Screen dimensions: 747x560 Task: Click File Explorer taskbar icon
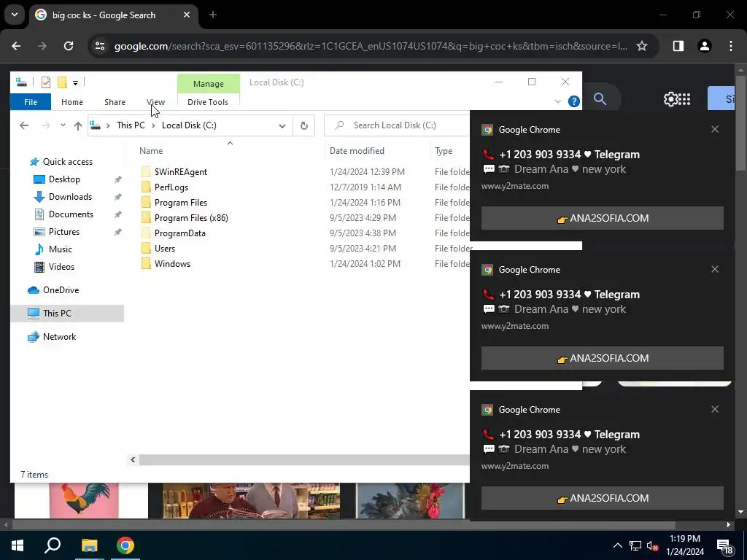(89, 545)
